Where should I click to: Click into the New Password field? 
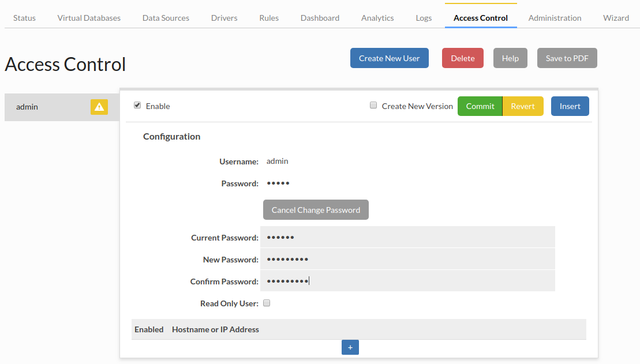[407, 259]
